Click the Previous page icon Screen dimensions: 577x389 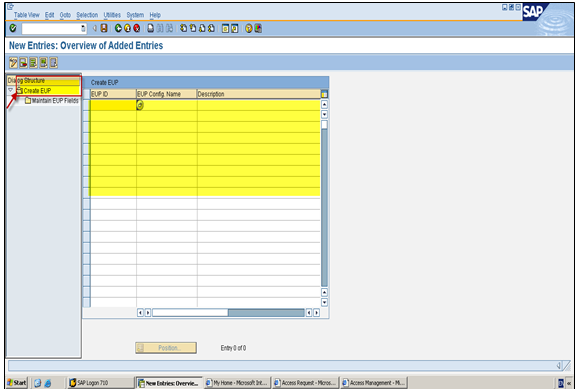(x=192, y=28)
